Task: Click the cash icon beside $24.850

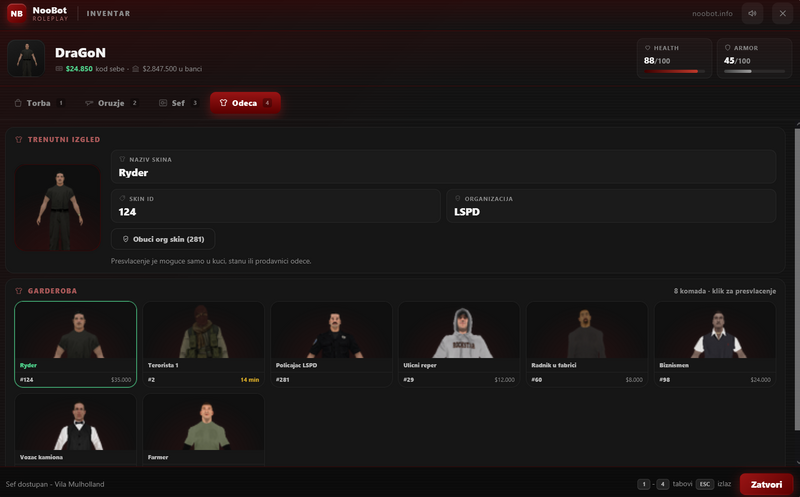Action: click(59, 68)
